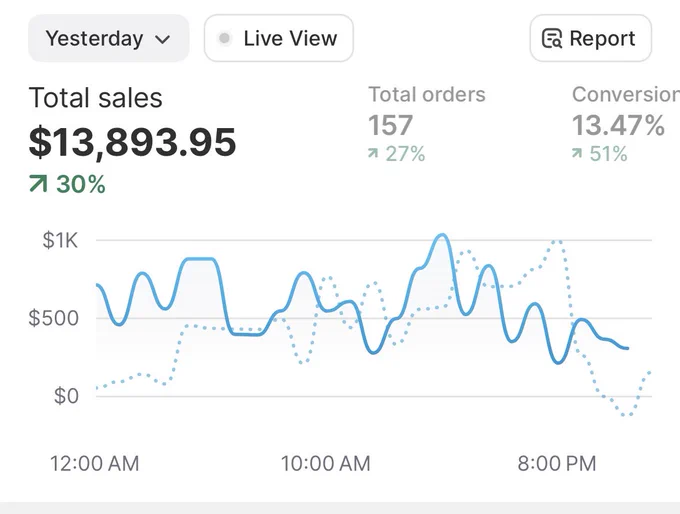Click the chevron beside Yesterday
The height and width of the screenshot is (514, 680).
[163, 39]
